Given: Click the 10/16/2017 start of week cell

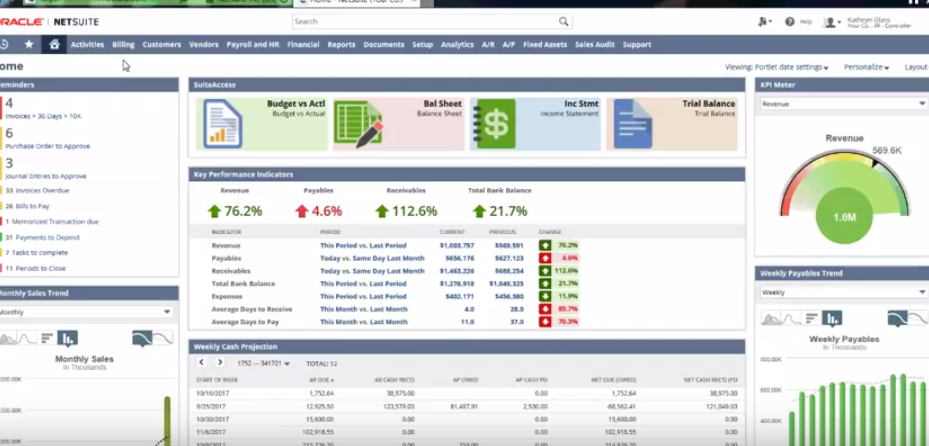Looking at the screenshot, I should tap(212, 393).
